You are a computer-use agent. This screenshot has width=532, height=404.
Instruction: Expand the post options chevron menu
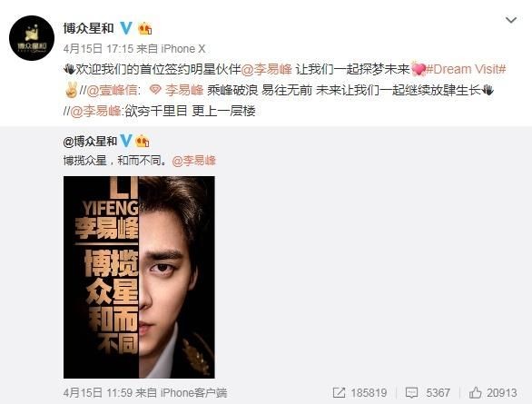tap(511, 20)
